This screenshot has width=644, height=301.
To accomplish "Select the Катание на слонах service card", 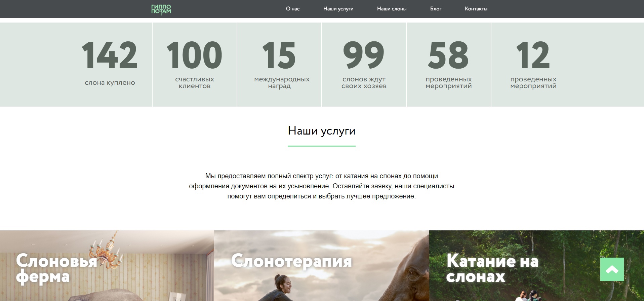I will tap(536, 266).
